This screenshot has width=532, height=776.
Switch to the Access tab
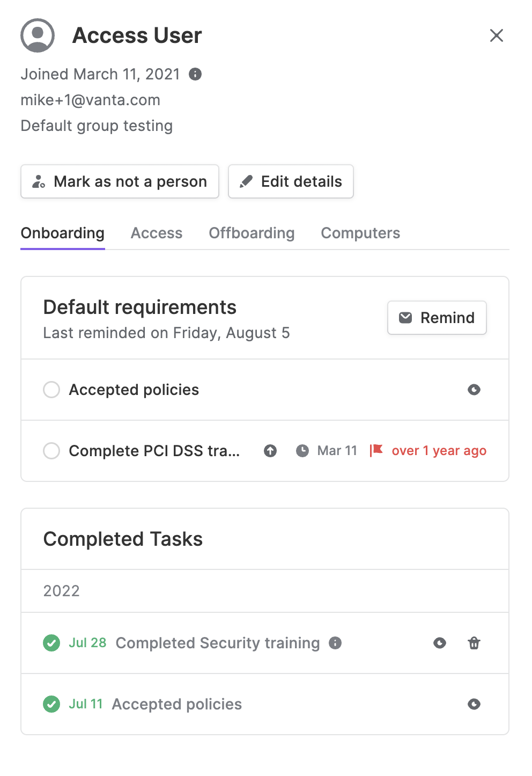(157, 233)
